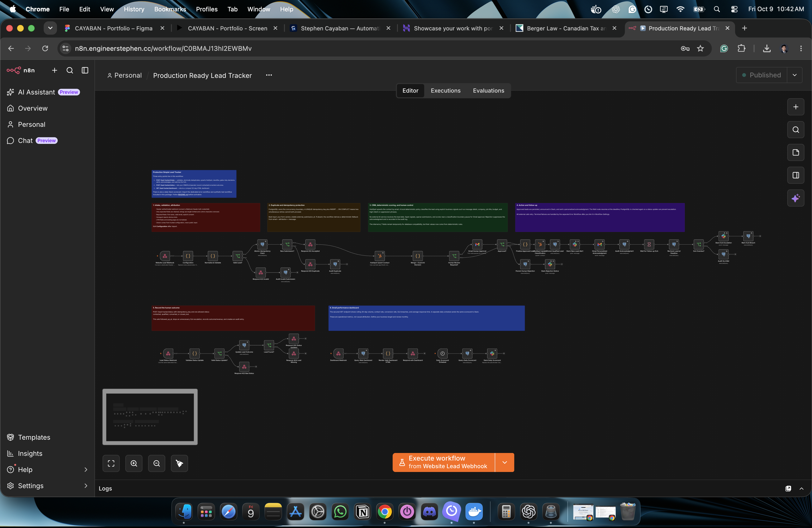Image resolution: width=812 pixels, height=528 pixels.
Task: Open the Overview page in the sidebar
Action: click(x=47, y=108)
